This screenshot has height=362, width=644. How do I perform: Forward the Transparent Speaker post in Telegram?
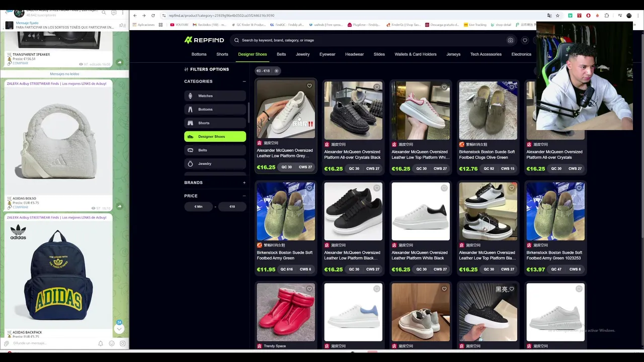(x=119, y=62)
